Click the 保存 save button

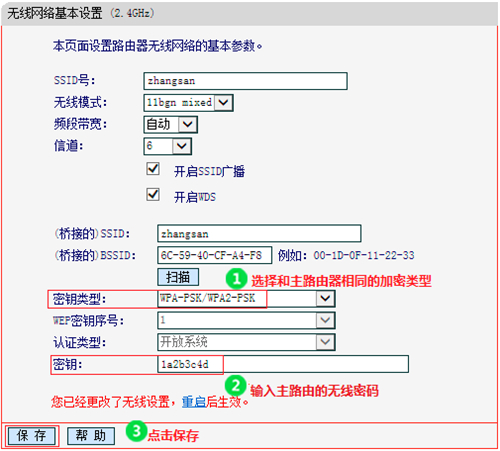pyautogui.click(x=32, y=436)
